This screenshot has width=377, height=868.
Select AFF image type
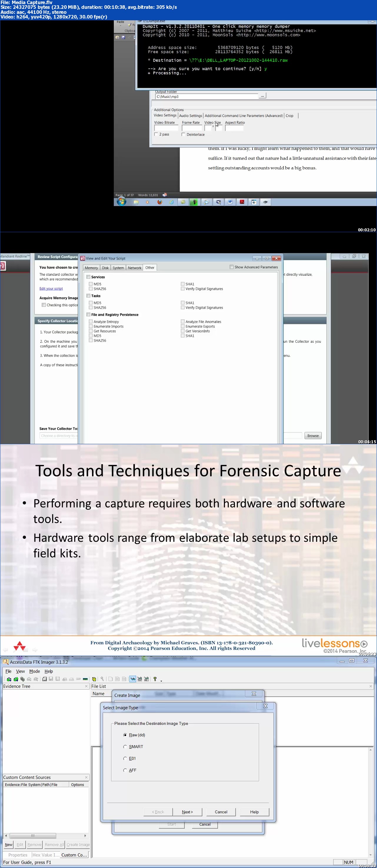[x=125, y=770]
